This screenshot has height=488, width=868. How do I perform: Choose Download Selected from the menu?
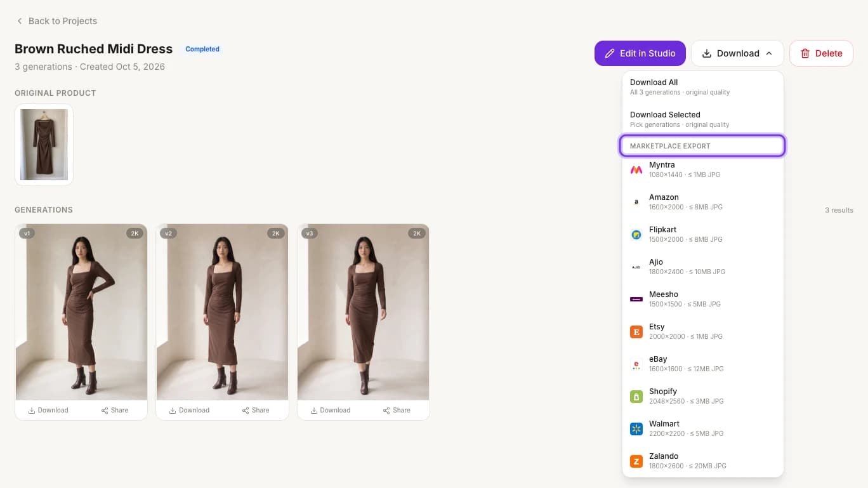tap(703, 119)
